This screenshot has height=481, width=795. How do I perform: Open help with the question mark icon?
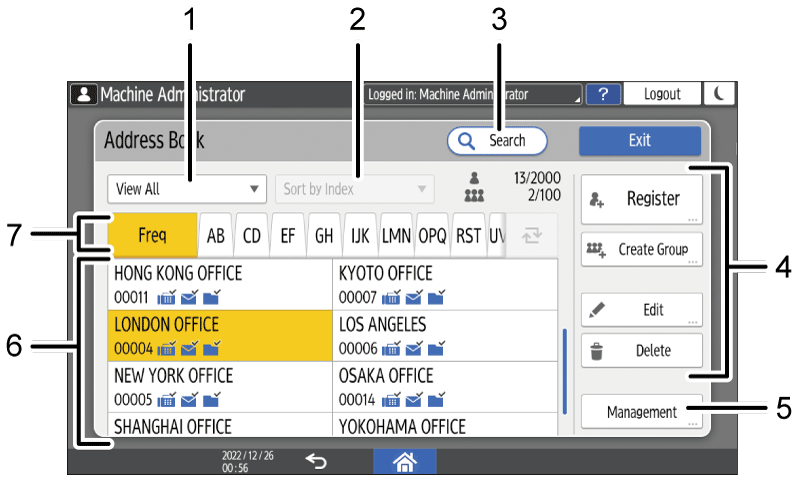601,94
